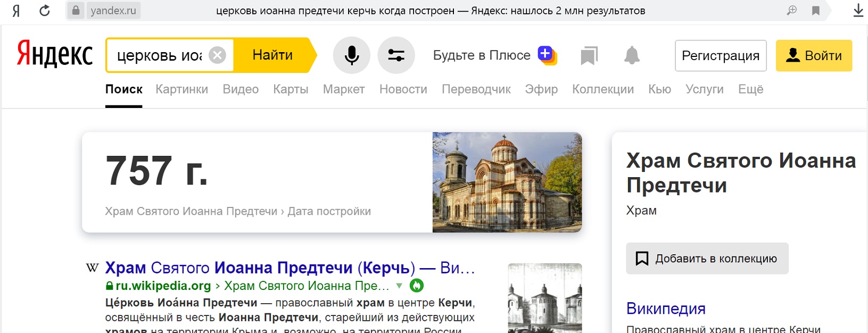
Task: Click the page title text in the browser bar
Action: 431,11
